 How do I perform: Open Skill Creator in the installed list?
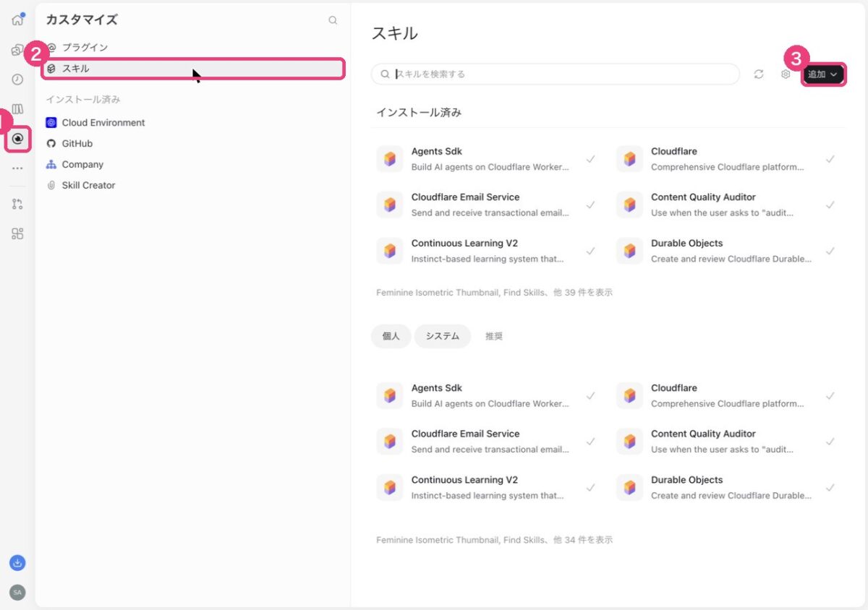[192, 186]
